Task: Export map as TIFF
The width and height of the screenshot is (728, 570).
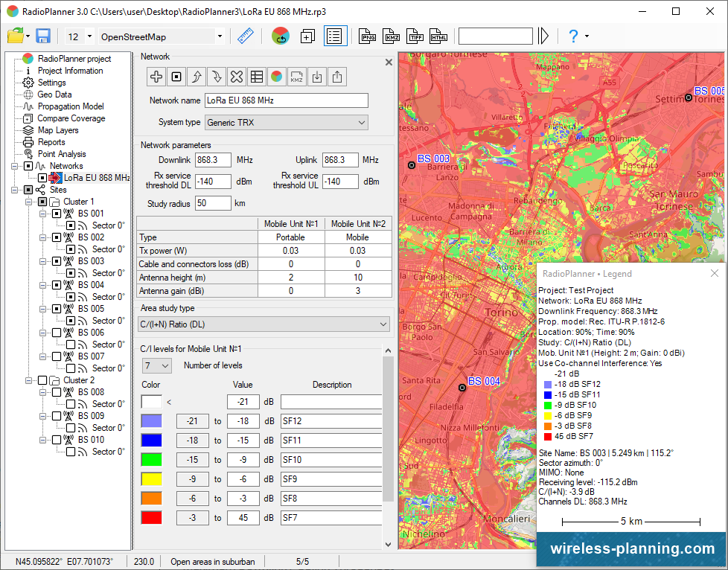Action: pyautogui.click(x=415, y=36)
